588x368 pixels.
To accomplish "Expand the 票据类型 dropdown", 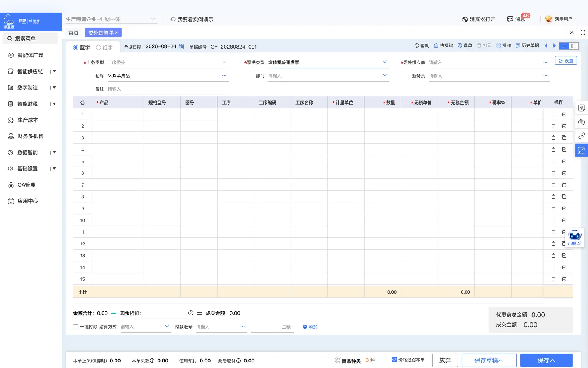I will coord(385,62).
